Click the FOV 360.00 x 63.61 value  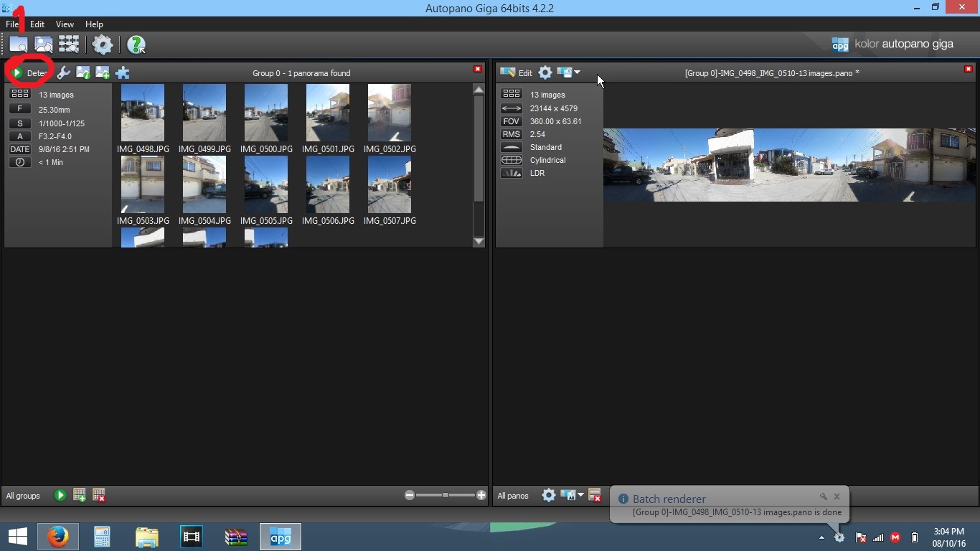[x=556, y=121]
